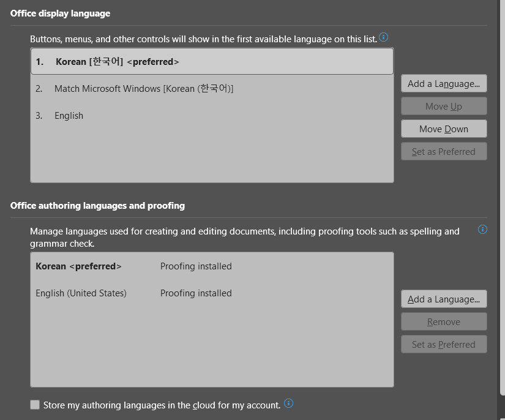
Task: Select Korean [한국어] preferred display language
Action: pyautogui.click(x=212, y=61)
